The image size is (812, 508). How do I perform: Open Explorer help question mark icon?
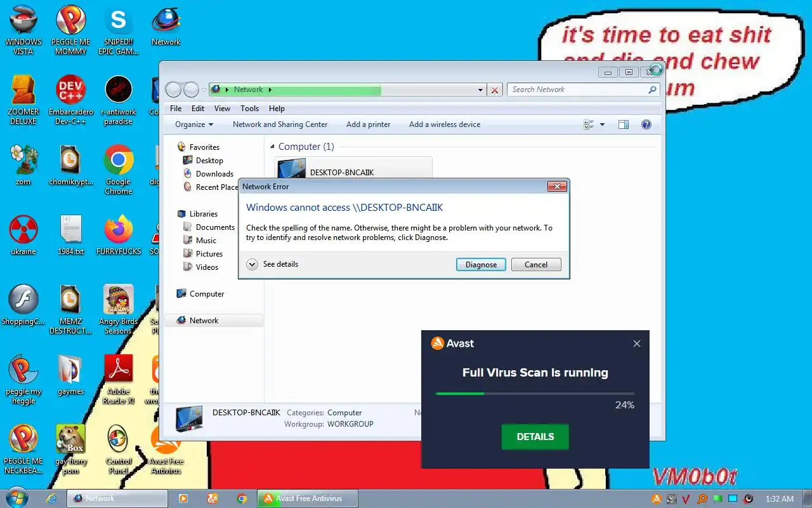click(x=646, y=124)
